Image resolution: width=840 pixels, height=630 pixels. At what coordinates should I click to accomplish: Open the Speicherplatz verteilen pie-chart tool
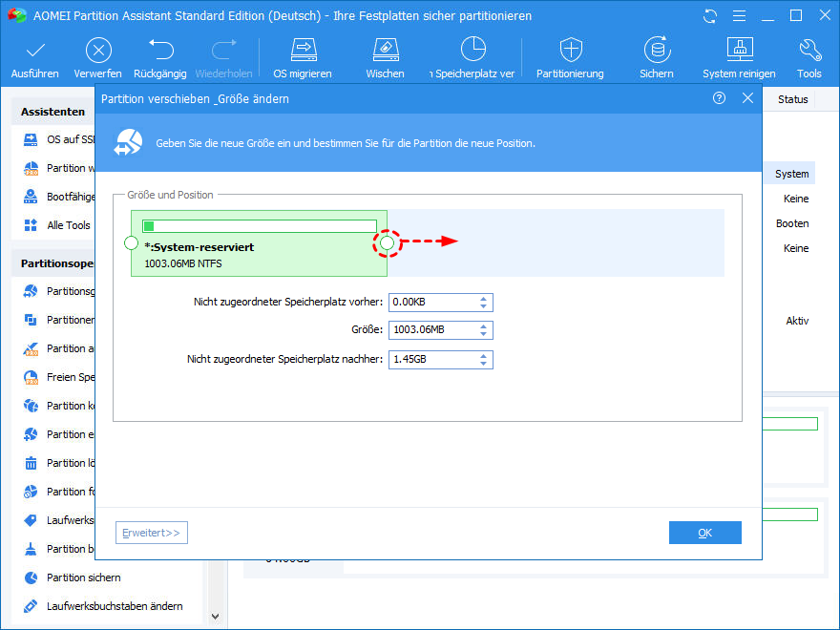click(473, 50)
